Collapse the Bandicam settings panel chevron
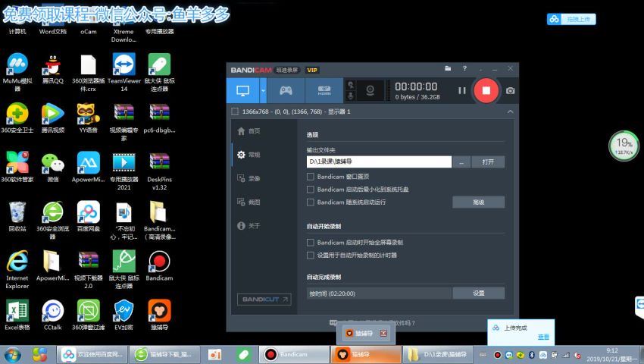 (x=510, y=112)
